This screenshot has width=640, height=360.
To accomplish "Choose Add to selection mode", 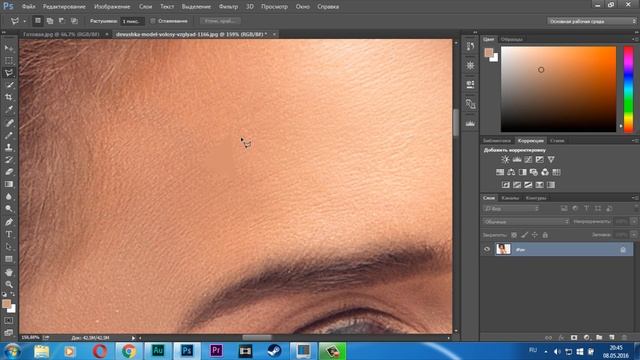I will tap(50, 21).
